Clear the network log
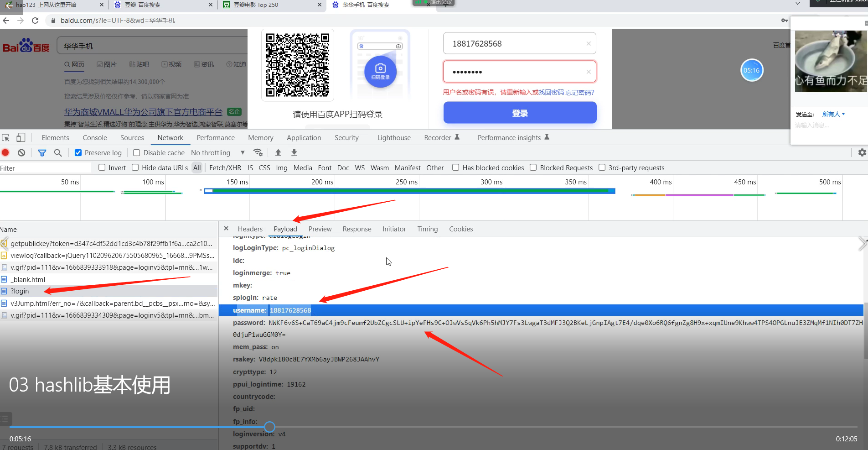The image size is (868, 450). (21, 153)
